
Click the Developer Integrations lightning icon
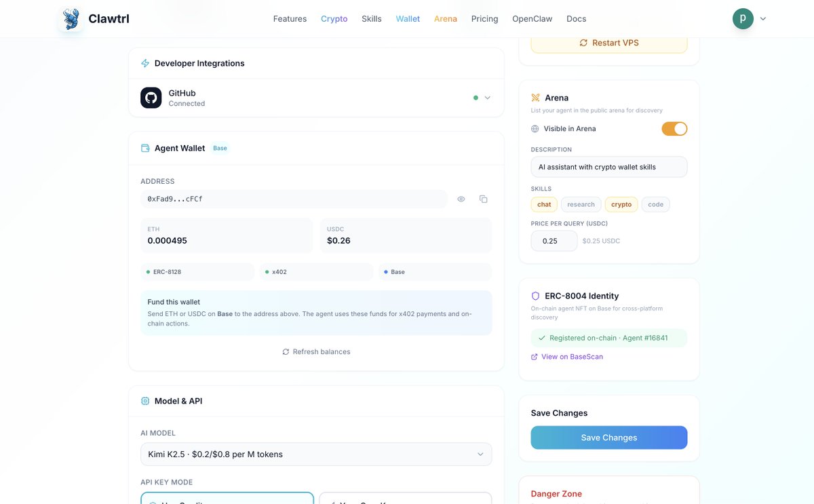click(145, 63)
